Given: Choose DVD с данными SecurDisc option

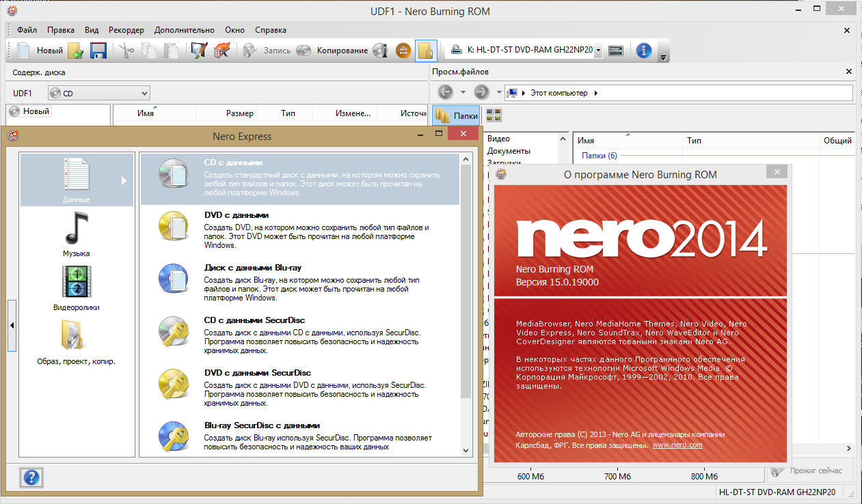Looking at the screenshot, I should tap(299, 388).
